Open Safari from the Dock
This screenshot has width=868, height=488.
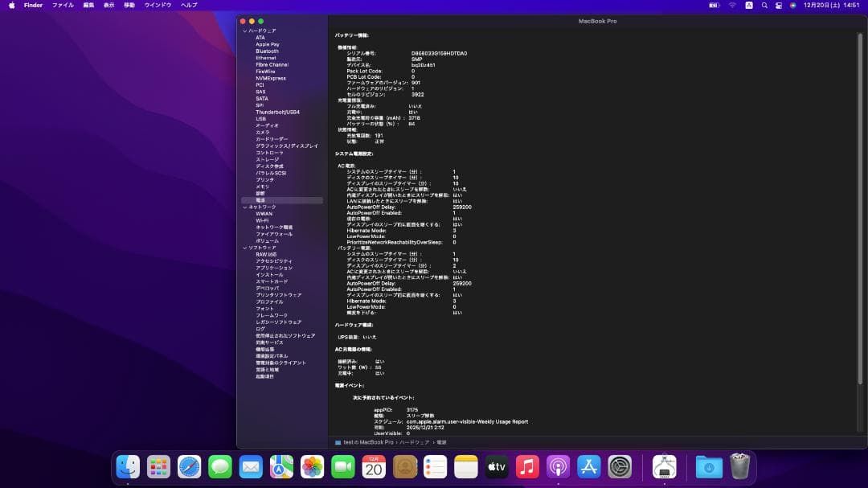click(x=189, y=466)
